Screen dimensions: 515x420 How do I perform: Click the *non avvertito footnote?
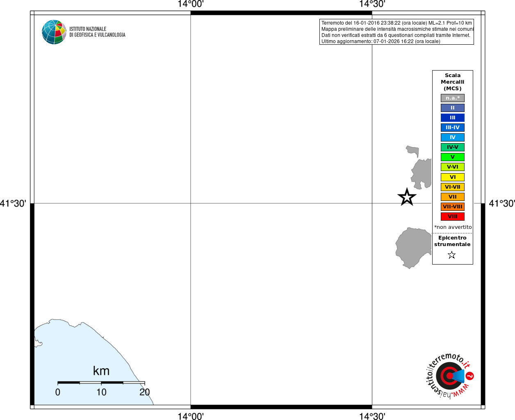tap(453, 227)
